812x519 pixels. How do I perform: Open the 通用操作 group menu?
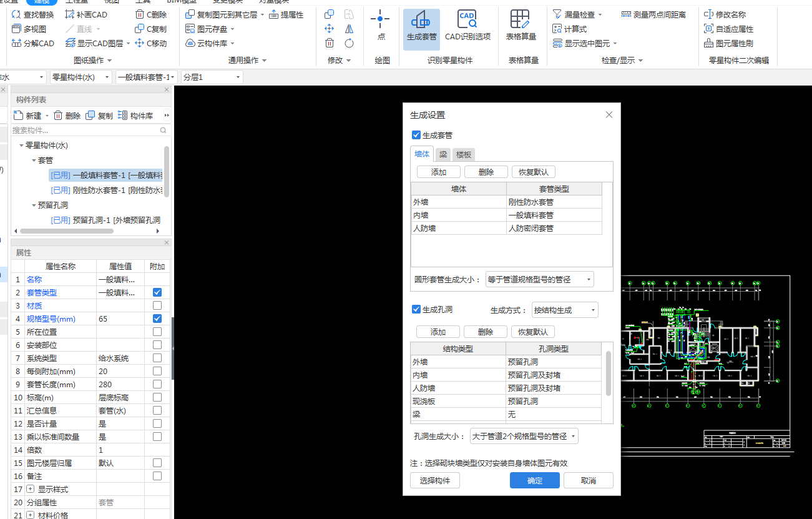click(x=247, y=61)
